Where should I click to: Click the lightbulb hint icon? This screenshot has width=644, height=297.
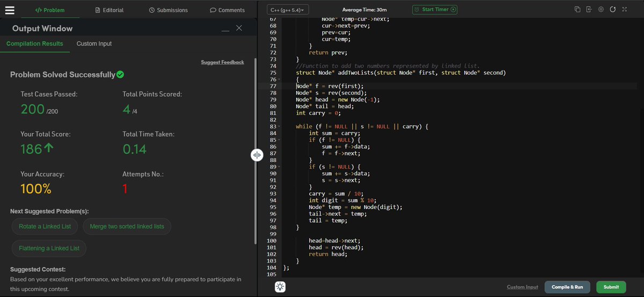point(280,287)
